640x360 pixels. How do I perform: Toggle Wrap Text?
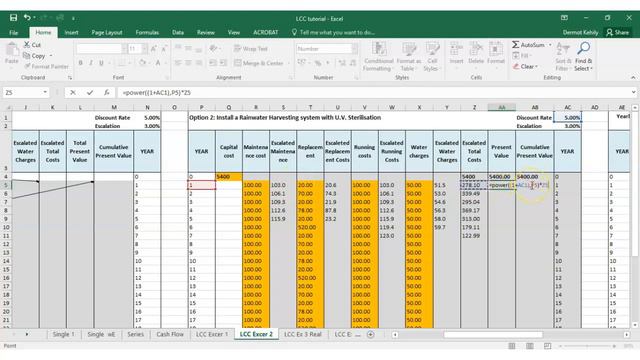251,49
